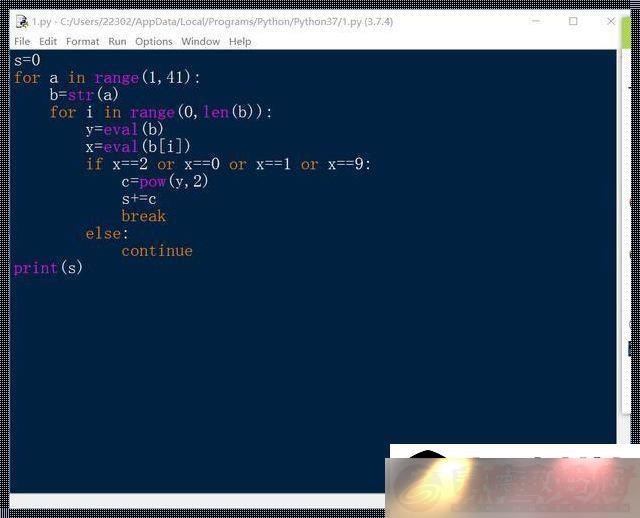Click the 'else:' line
This screenshot has height=518, width=640.
[x=107, y=233]
